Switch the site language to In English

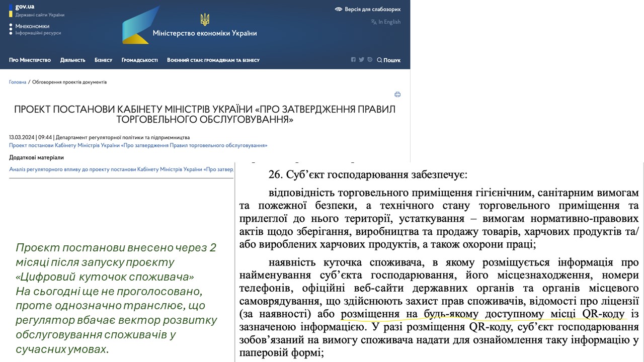click(x=386, y=22)
